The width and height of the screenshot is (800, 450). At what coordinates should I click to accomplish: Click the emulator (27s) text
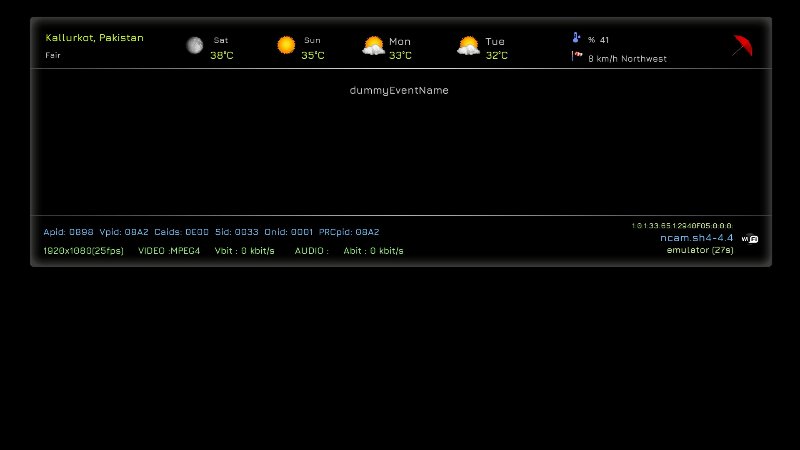[700, 250]
